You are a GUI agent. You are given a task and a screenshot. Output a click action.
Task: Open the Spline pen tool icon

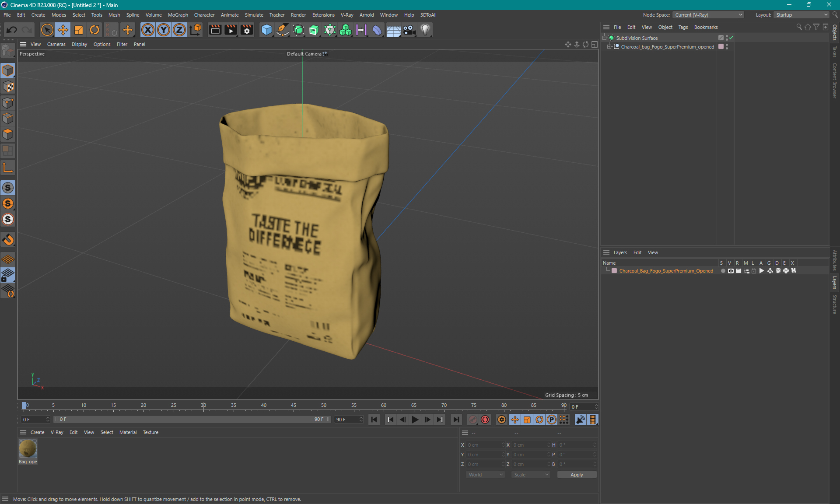pos(283,30)
